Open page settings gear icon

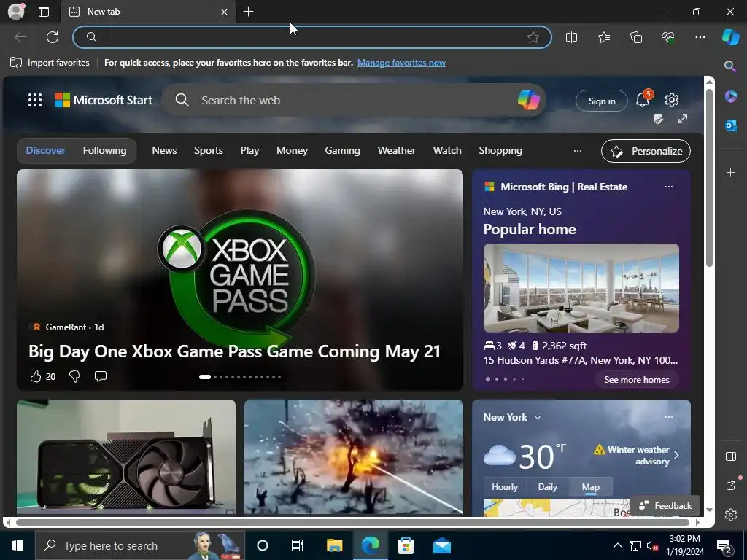click(672, 100)
